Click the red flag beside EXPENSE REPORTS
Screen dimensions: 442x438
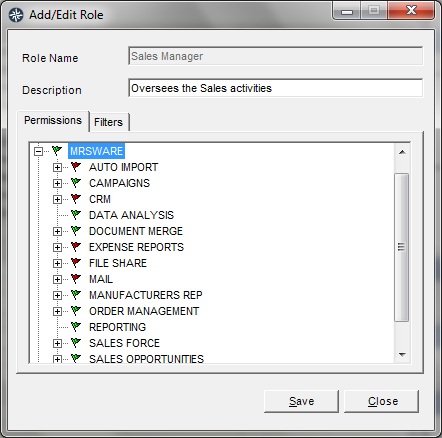pos(76,247)
